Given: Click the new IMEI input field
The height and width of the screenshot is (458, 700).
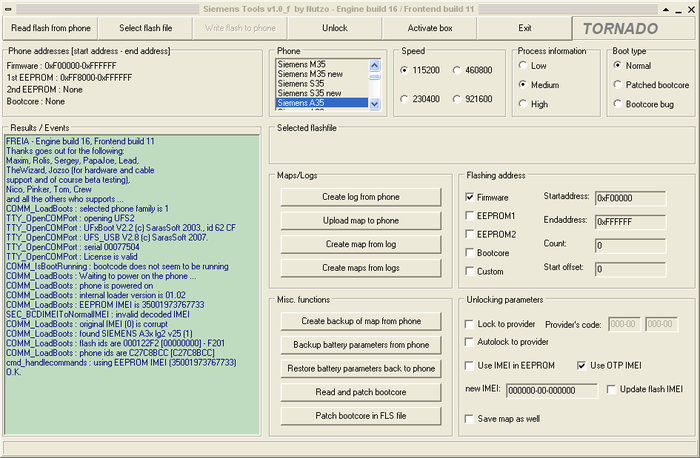Looking at the screenshot, I should click(552, 391).
